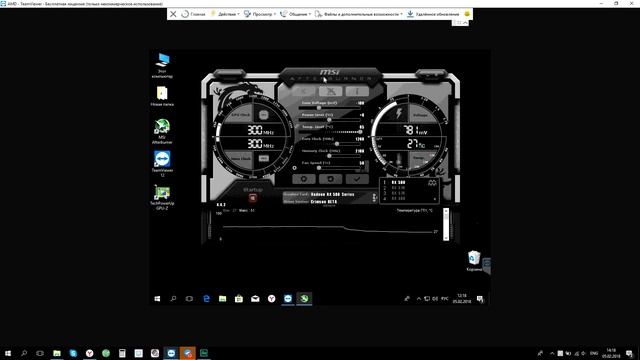Click the Radeon RX 500 Series graphics card field

click(332, 194)
